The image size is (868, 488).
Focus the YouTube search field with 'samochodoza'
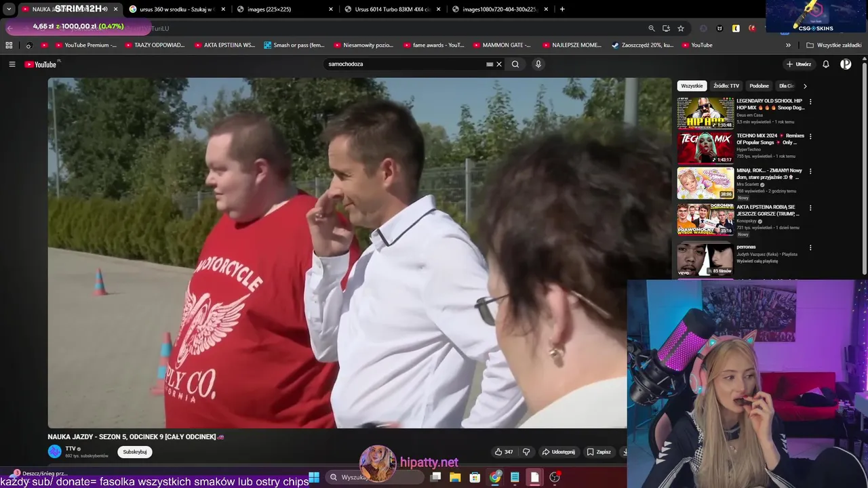coord(407,64)
